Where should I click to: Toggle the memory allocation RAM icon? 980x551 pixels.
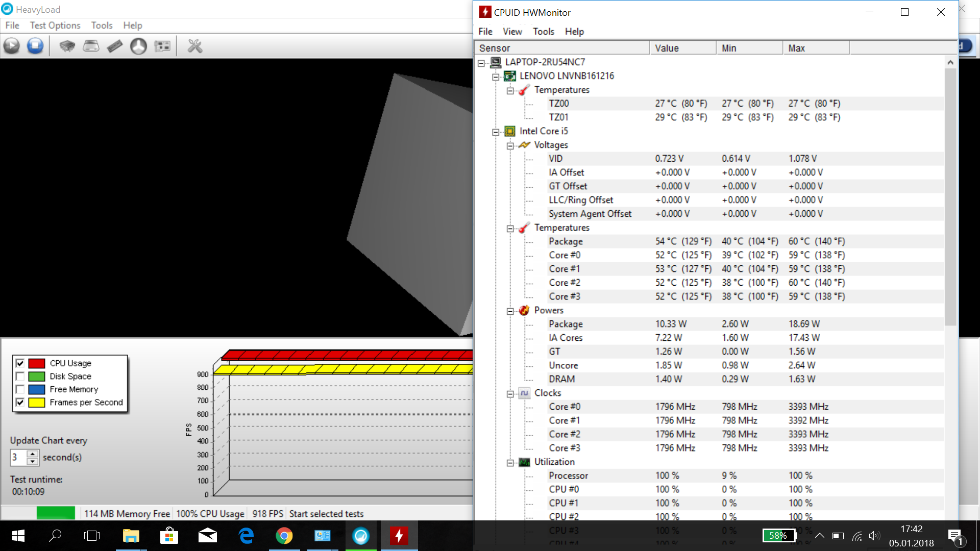115,46
